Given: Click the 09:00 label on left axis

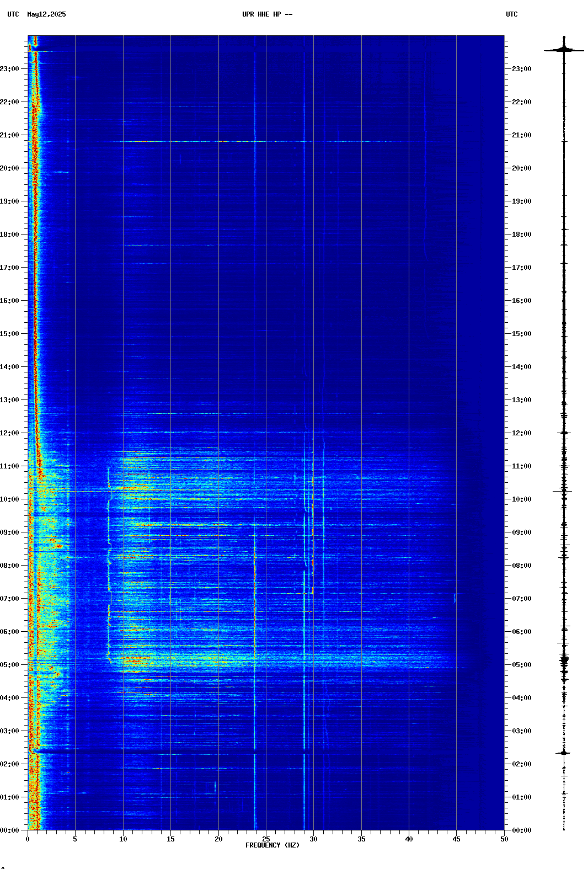Looking at the screenshot, I should 9,532.
